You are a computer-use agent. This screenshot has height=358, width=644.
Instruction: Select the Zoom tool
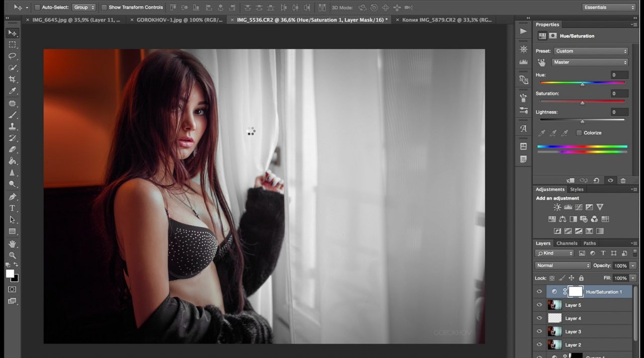[x=13, y=255]
